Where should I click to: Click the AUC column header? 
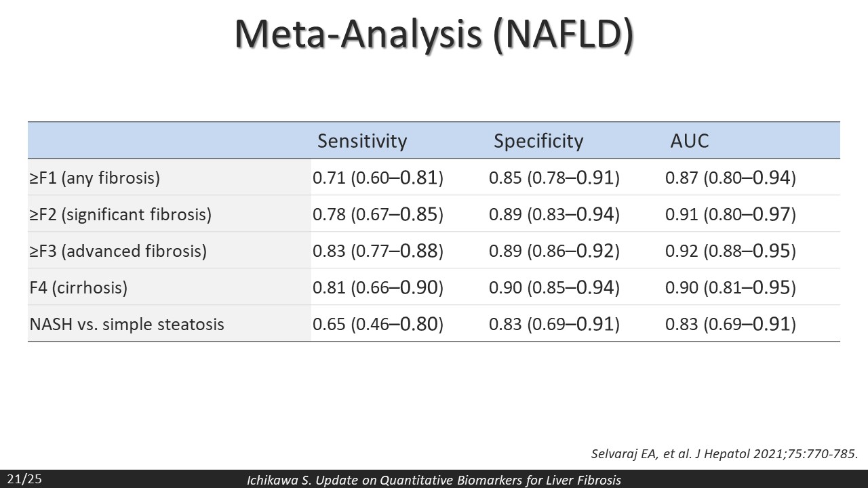click(x=690, y=141)
